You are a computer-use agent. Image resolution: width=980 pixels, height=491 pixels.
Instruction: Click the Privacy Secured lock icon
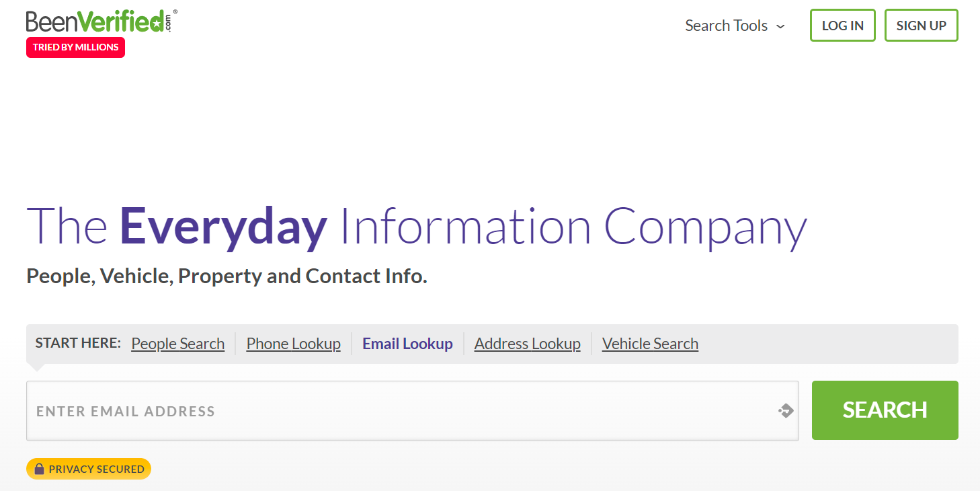pos(40,469)
